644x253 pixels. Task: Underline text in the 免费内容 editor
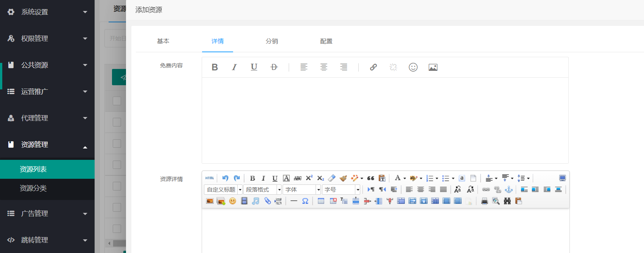coord(254,67)
